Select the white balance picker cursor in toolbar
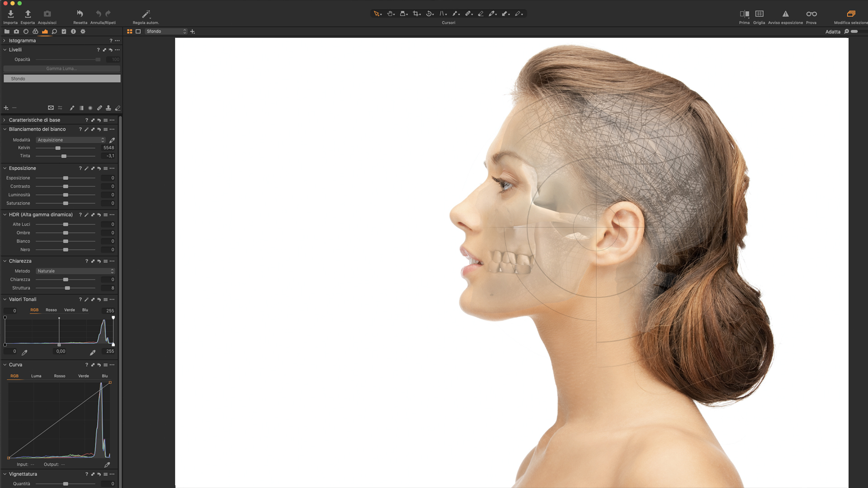The width and height of the screenshot is (868, 488). 492,14
